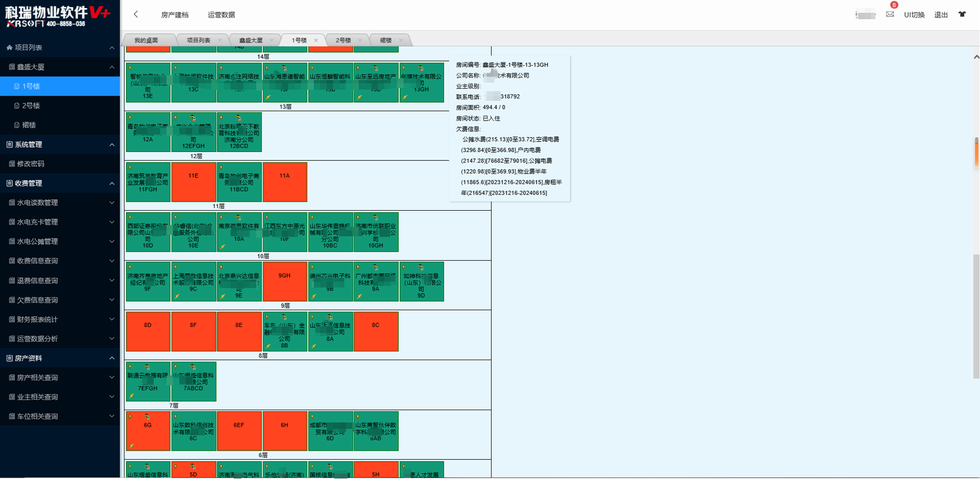980x479 pixels.
Task: Click the lightning bolt icon in room 8B
Action: tap(268, 346)
